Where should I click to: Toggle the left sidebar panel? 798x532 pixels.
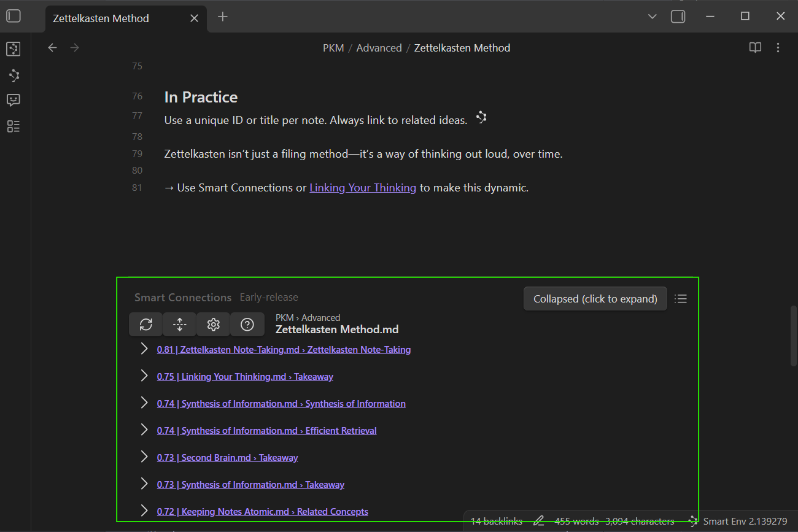point(14,17)
